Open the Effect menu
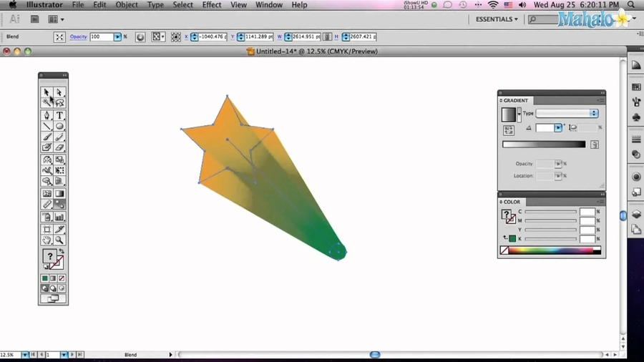Viewport: 644px width, 362px height. 212,5
